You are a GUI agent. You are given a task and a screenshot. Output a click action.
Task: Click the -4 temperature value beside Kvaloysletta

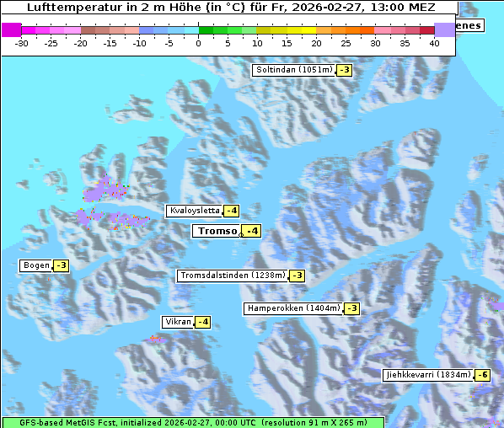[232, 211]
